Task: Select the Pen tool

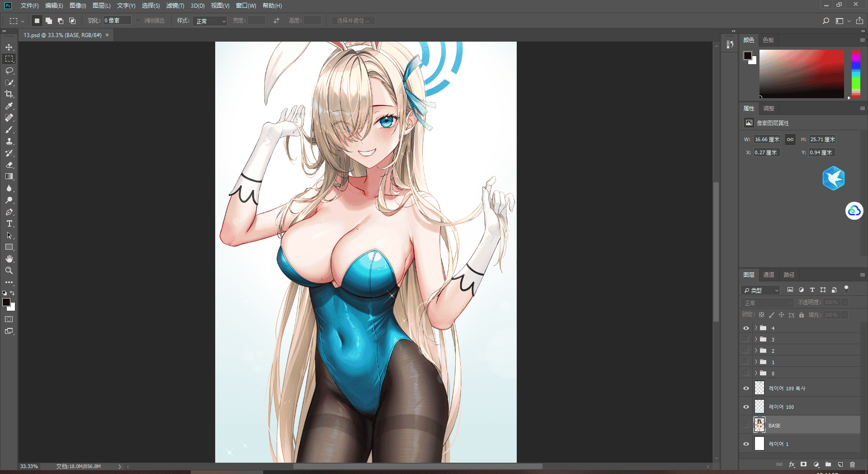Action: tap(9, 212)
